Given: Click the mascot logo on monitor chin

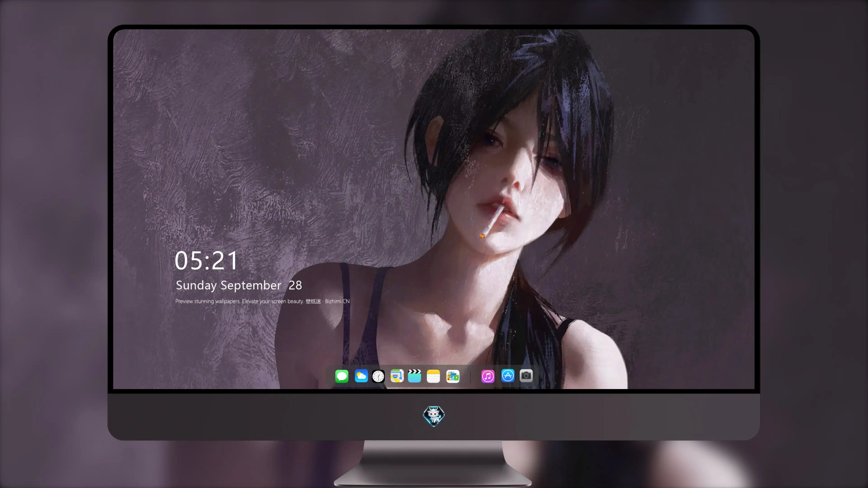Looking at the screenshot, I should pos(434,416).
